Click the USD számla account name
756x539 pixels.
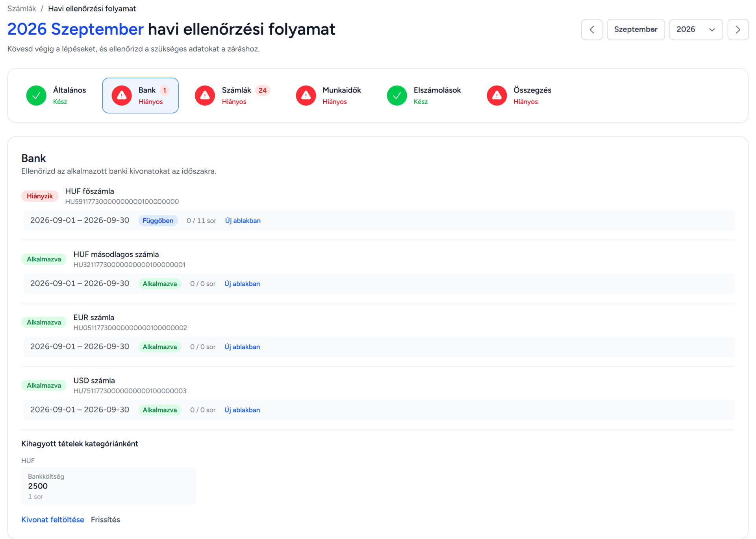pos(94,381)
